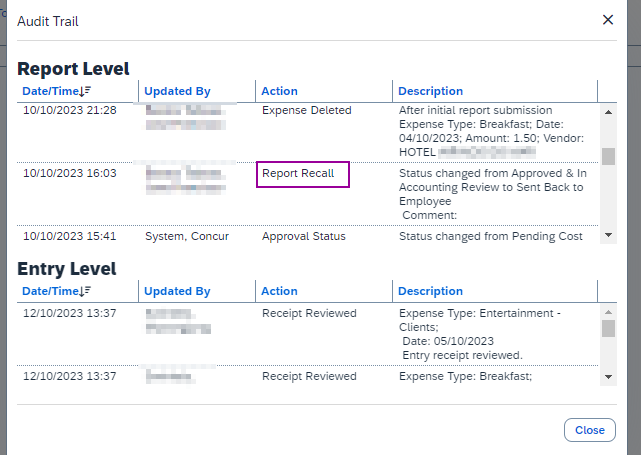The height and width of the screenshot is (455, 641).
Task: Click the 'Comment:' line in Report Recall row
Action: 429,215
